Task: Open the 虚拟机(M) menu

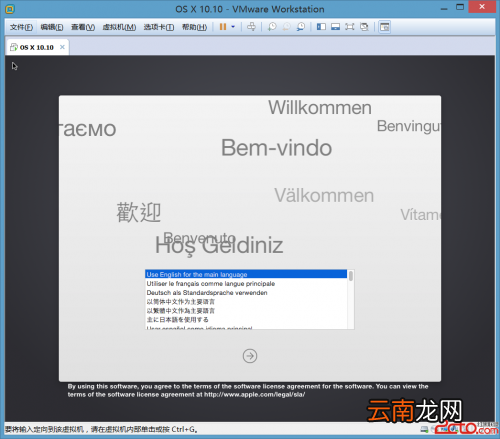Action: click(x=119, y=27)
